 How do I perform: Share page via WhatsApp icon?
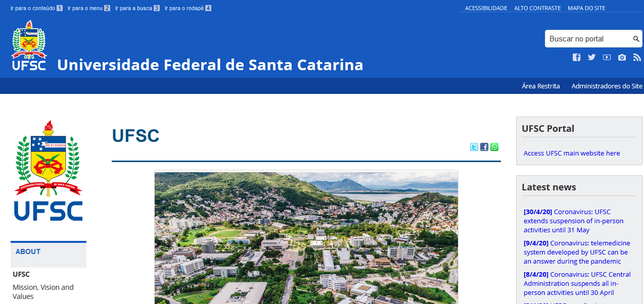click(x=494, y=147)
